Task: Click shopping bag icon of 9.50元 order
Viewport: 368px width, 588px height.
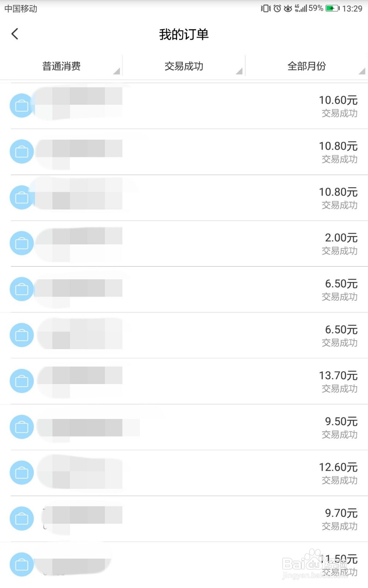Action: click(x=22, y=427)
